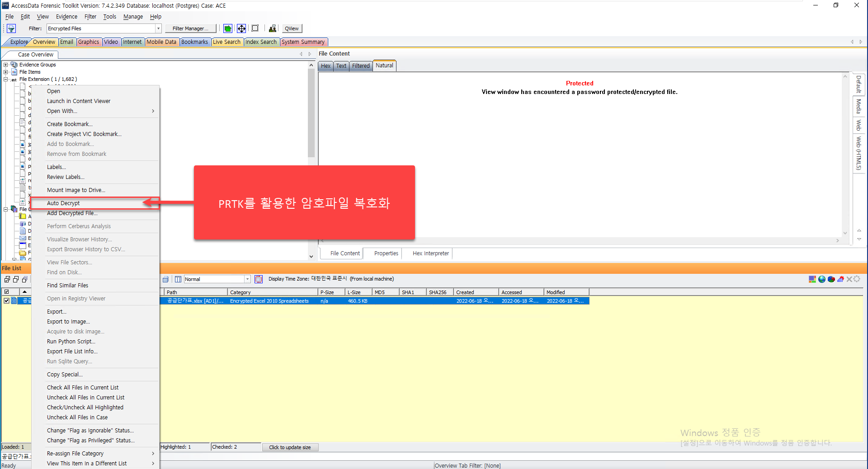Switch to the Live Search tab
This screenshot has height=469, width=868.
(x=226, y=42)
